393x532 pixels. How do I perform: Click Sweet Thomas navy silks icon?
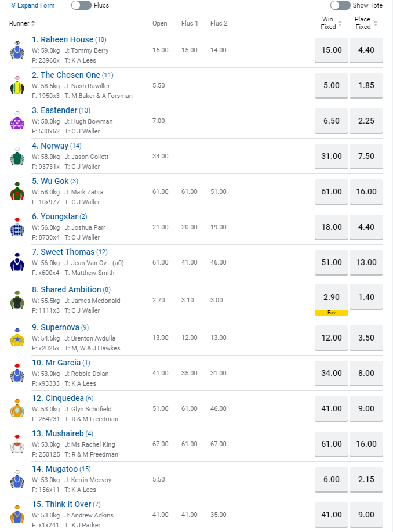(x=17, y=262)
